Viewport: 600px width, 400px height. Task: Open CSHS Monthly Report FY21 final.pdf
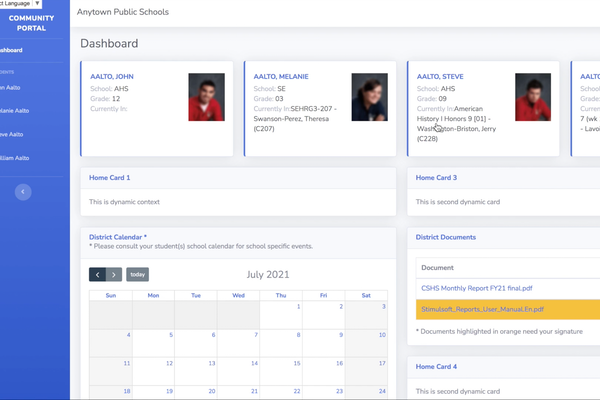[x=486, y=288]
